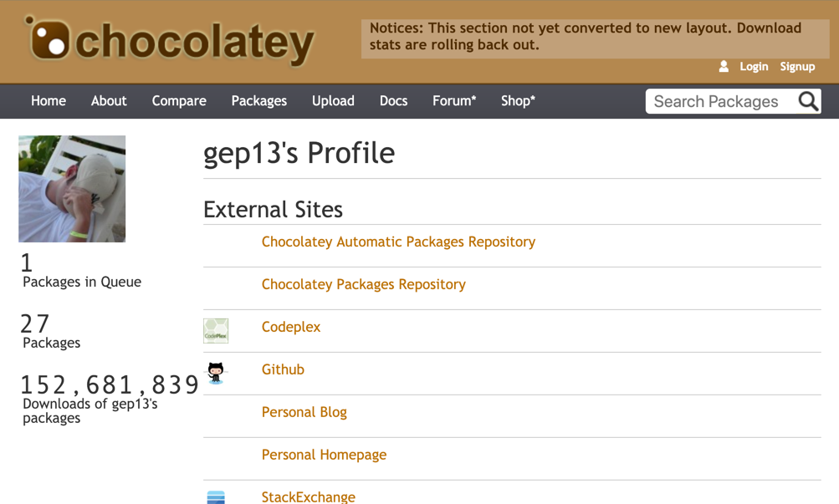Visit the Forum link in navbar
839x504 pixels.
click(454, 100)
